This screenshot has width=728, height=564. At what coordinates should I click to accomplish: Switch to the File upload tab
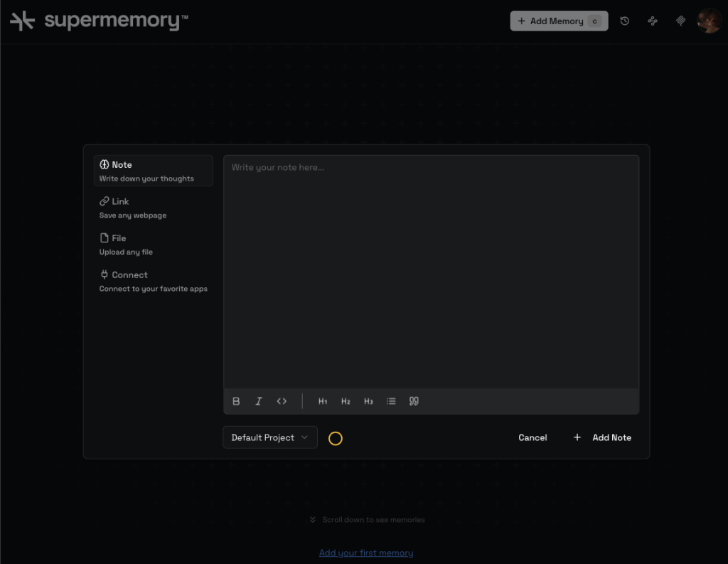click(x=153, y=245)
